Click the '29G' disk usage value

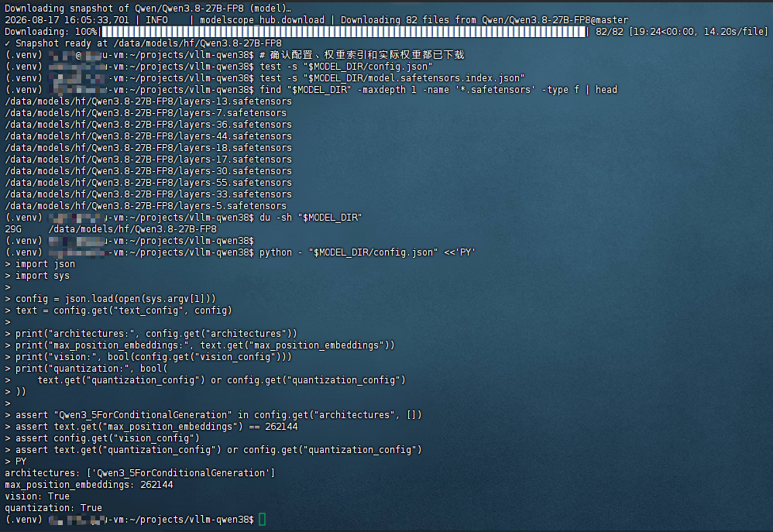[13, 229]
